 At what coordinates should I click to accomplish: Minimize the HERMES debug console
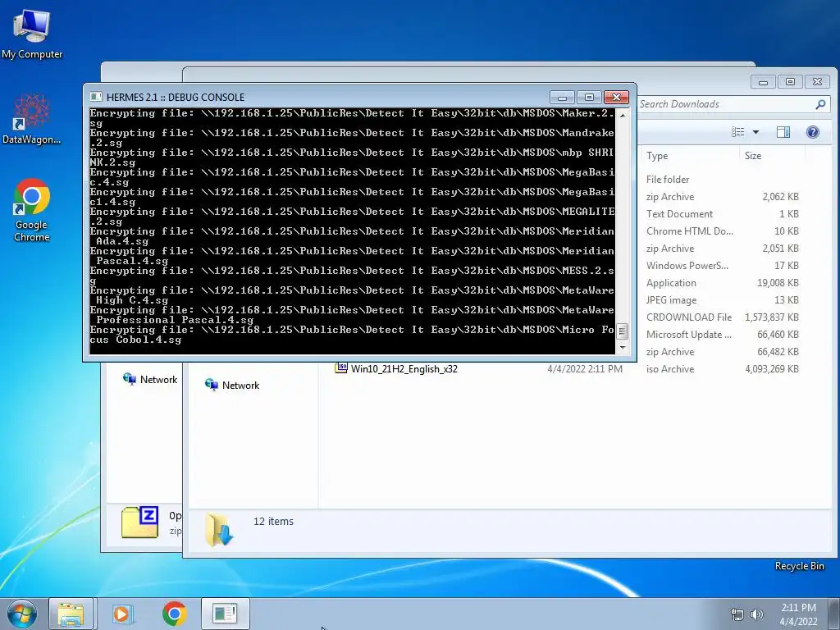(x=562, y=98)
